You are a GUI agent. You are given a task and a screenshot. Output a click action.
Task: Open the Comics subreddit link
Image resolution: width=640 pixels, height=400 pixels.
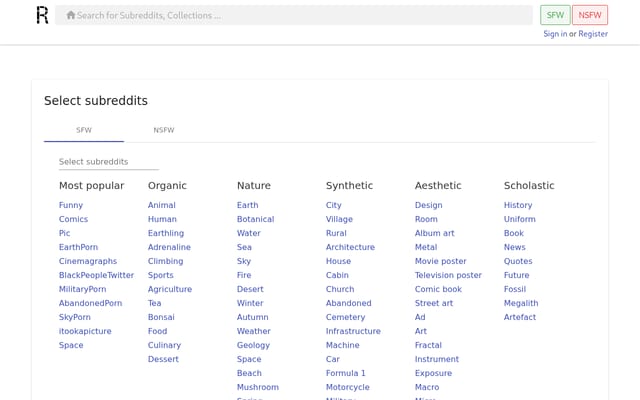73,219
